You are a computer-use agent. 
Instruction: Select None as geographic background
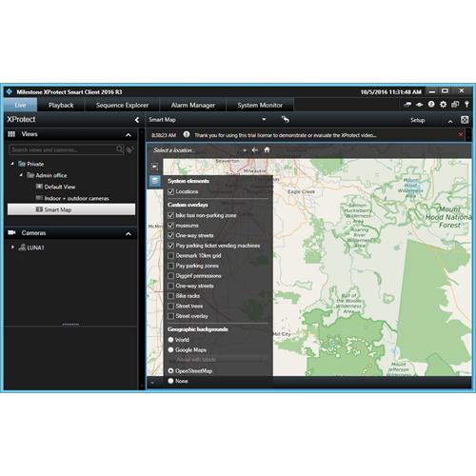tap(170, 381)
